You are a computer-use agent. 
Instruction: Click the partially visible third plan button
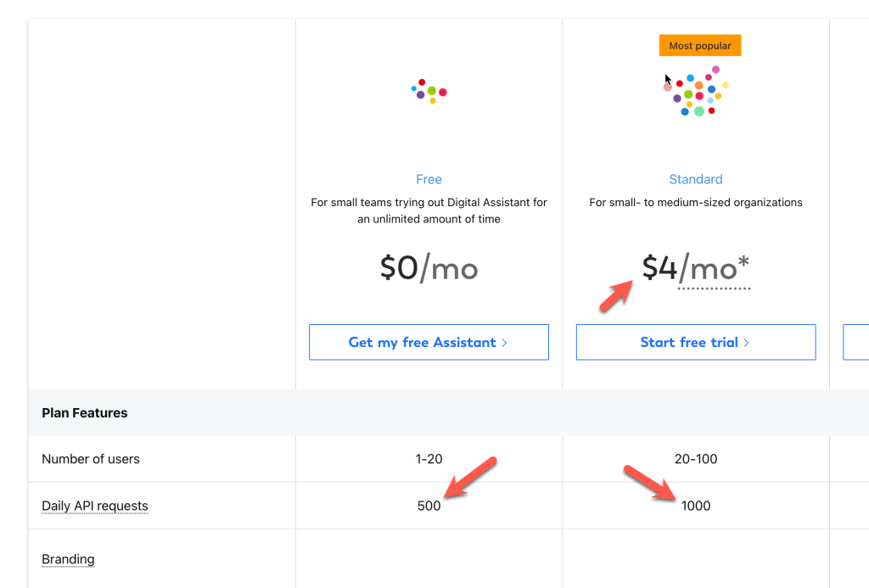[855, 342]
